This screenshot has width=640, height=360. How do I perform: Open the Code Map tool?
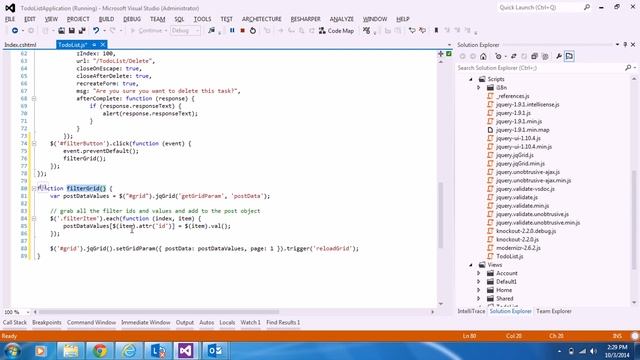(x=336, y=31)
